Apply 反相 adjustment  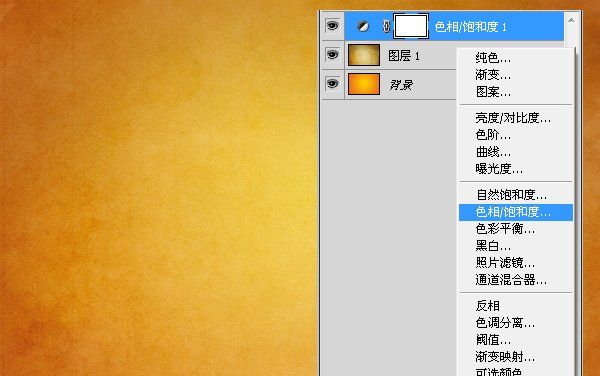488,306
